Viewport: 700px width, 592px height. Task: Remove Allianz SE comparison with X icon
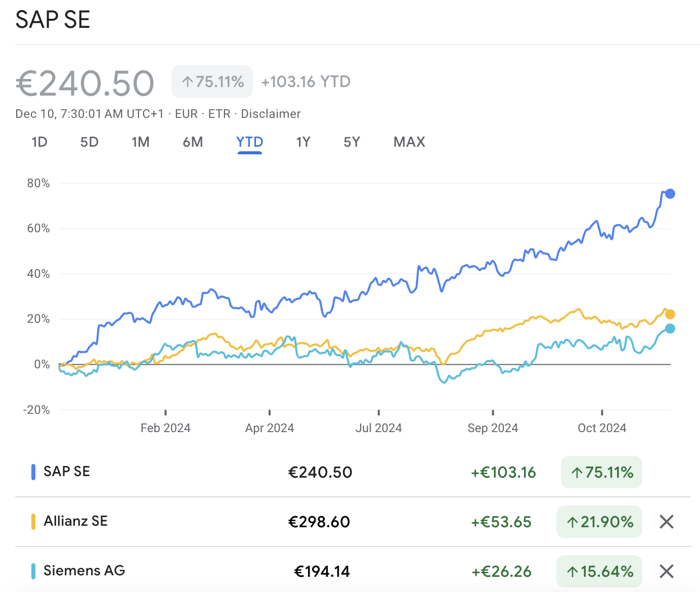coord(667,522)
